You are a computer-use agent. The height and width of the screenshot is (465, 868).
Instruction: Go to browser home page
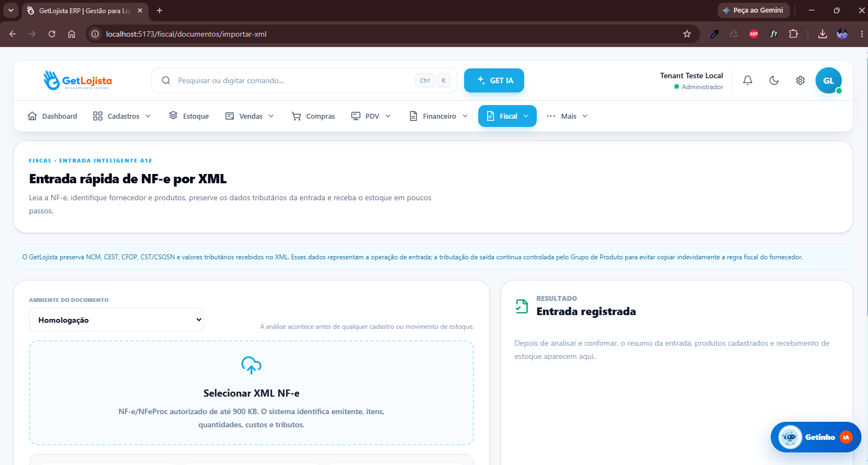click(72, 34)
